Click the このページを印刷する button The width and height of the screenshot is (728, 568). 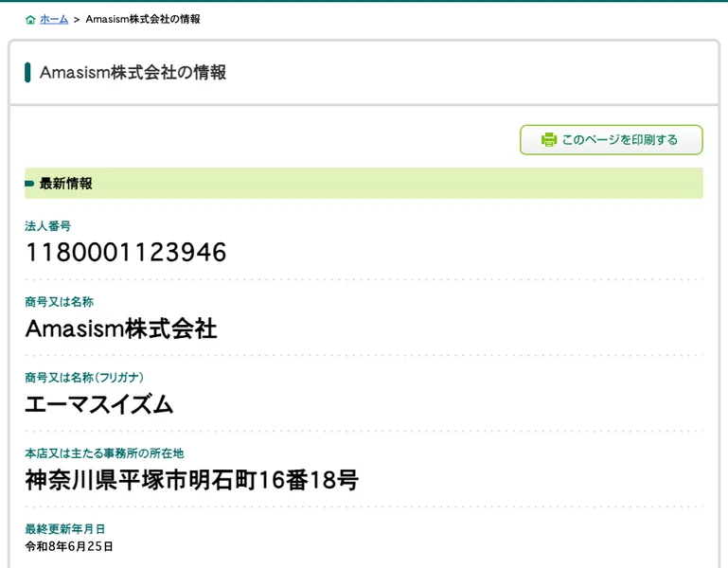(x=611, y=140)
